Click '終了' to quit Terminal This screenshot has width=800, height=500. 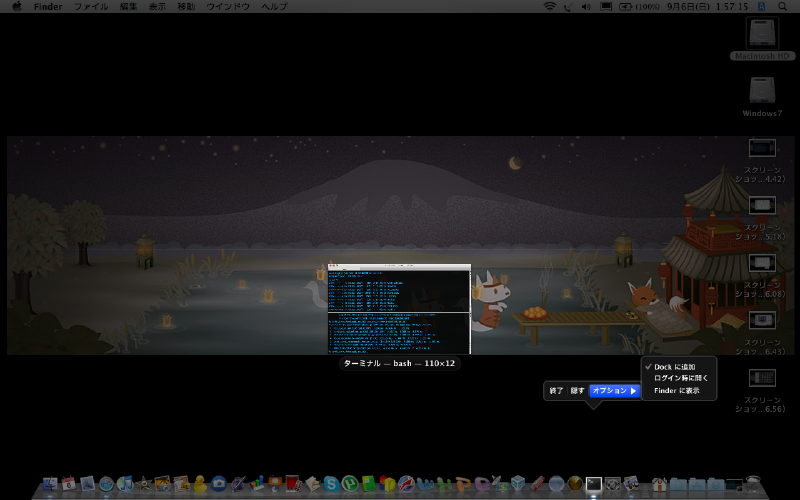(x=556, y=391)
